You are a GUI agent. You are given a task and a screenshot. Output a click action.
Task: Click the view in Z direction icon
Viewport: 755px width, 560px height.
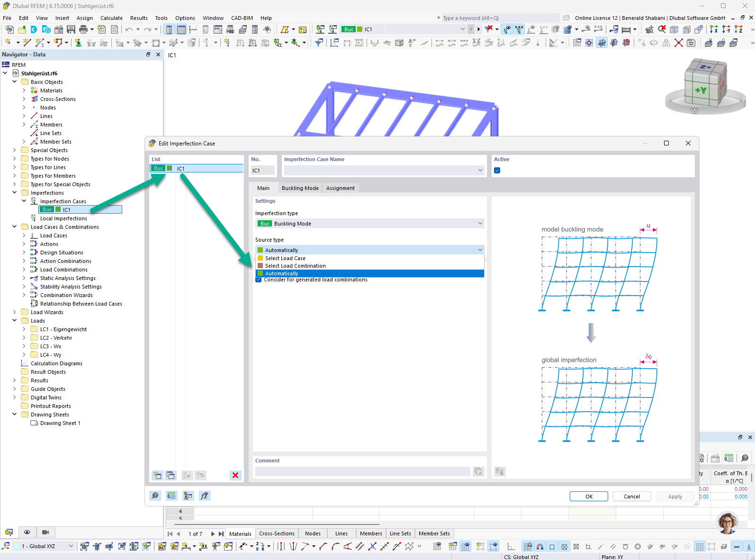click(738, 29)
